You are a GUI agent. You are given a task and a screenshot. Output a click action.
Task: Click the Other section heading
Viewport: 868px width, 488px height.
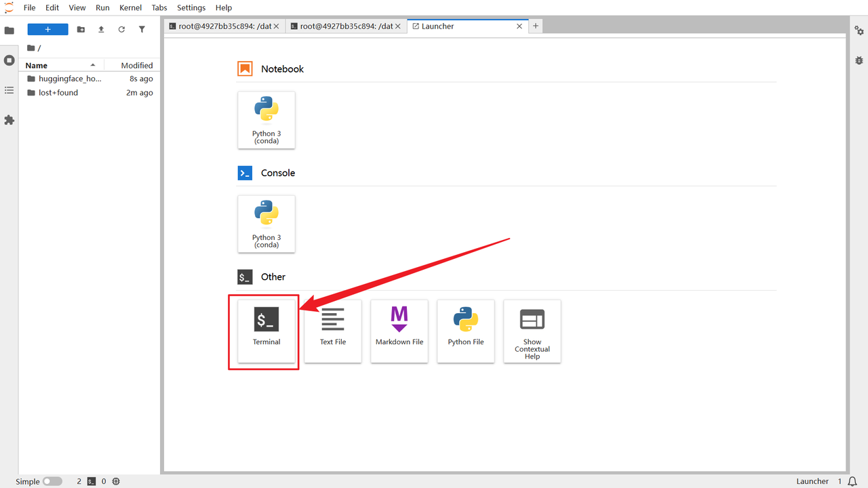(x=273, y=277)
